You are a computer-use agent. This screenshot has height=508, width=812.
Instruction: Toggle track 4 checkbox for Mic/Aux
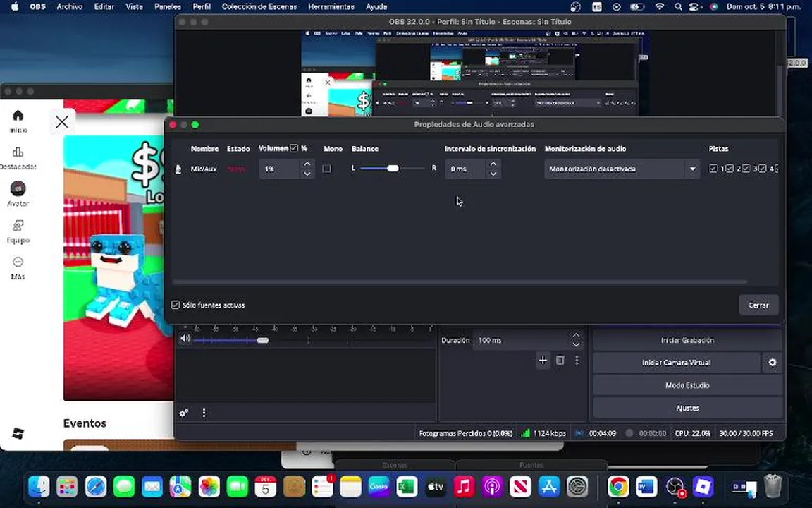click(x=762, y=169)
